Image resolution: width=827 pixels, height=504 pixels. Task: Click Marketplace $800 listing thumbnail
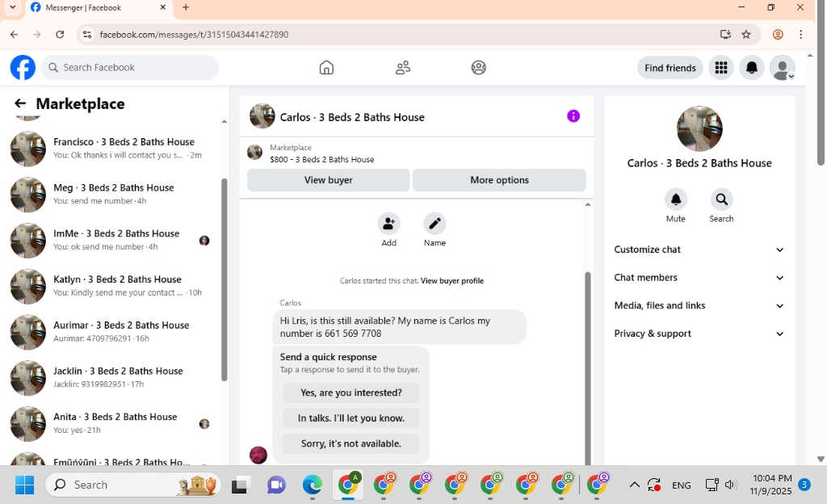(254, 153)
